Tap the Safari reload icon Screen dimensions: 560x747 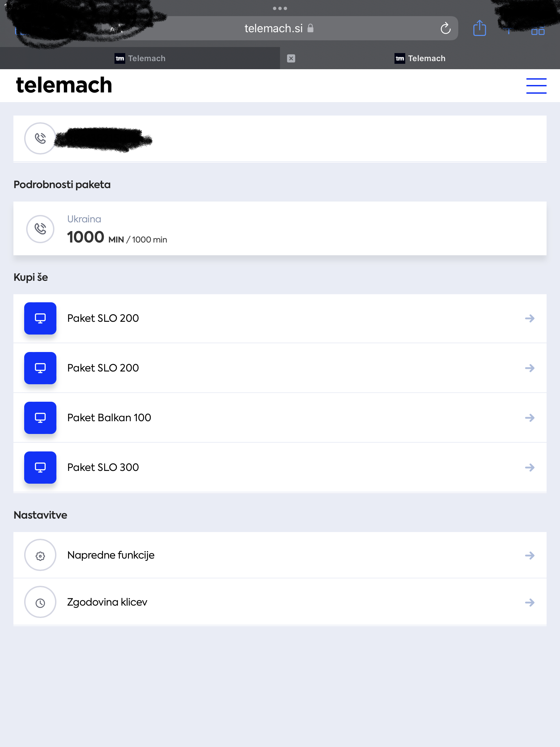click(445, 28)
